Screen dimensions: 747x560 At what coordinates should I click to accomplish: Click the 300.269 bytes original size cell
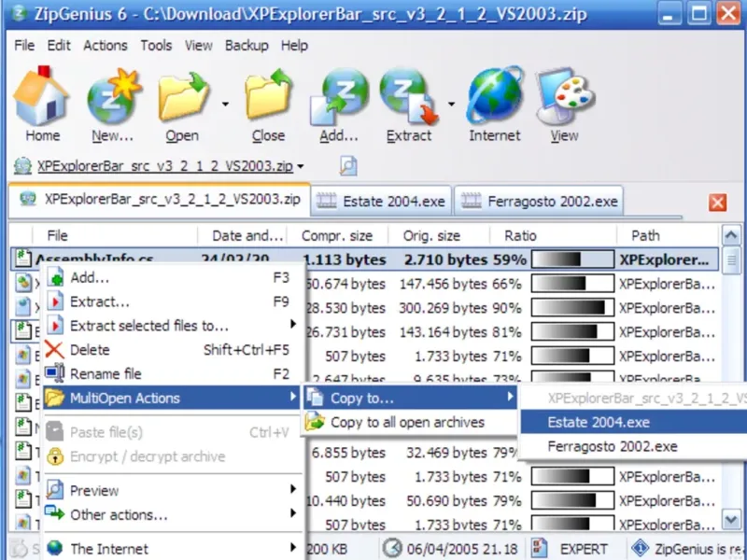(x=443, y=308)
